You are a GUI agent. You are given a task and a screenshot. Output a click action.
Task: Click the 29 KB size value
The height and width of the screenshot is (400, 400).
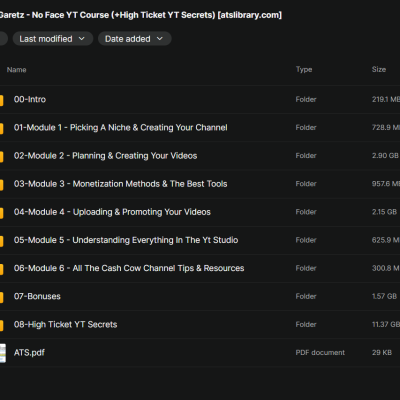[x=382, y=353]
